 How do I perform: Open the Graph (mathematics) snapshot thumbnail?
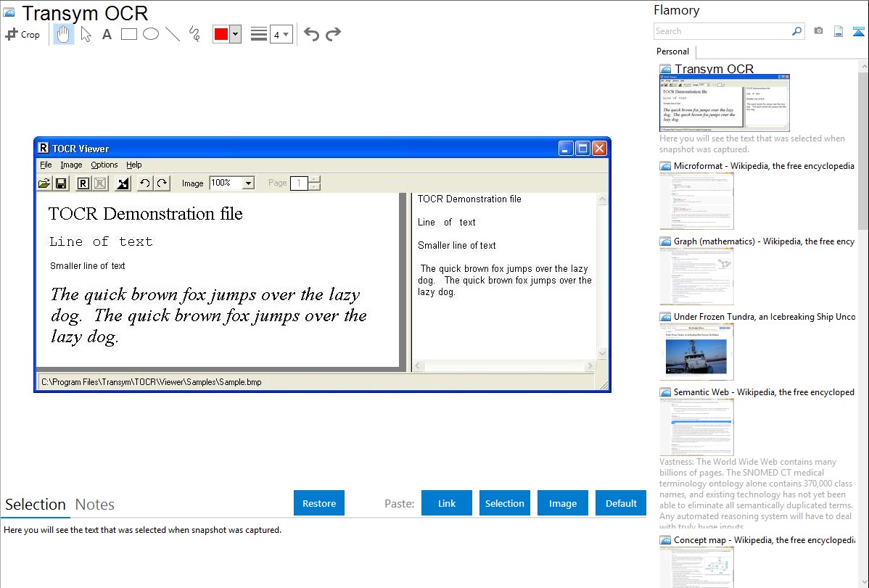tap(696, 276)
